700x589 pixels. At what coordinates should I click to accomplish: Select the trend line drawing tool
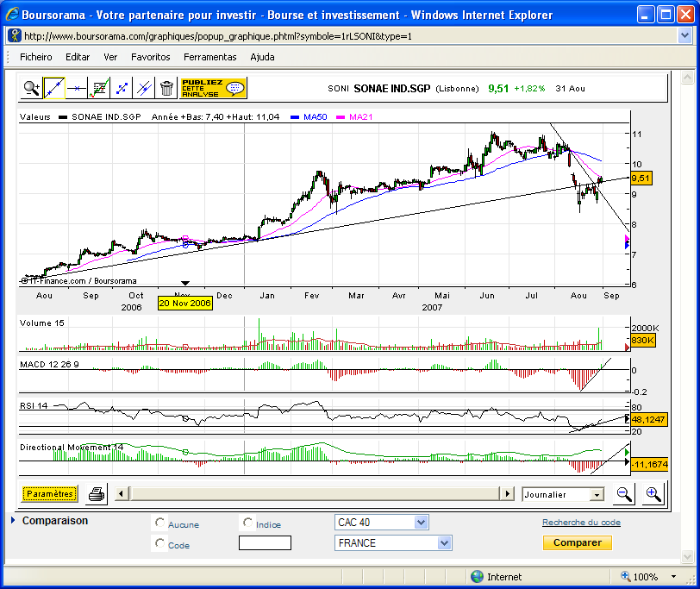click(54, 87)
